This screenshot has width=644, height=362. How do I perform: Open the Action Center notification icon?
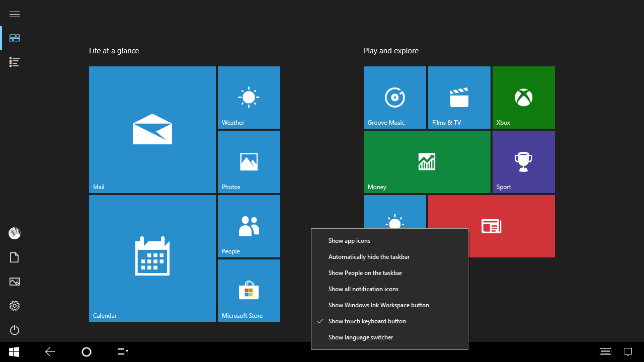point(628,352)
